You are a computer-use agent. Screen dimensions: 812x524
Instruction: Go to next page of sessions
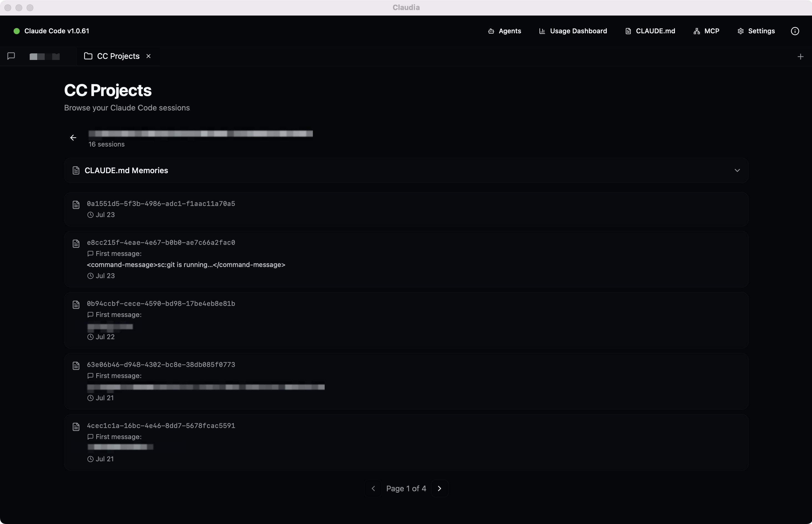(x=440, y=488)
